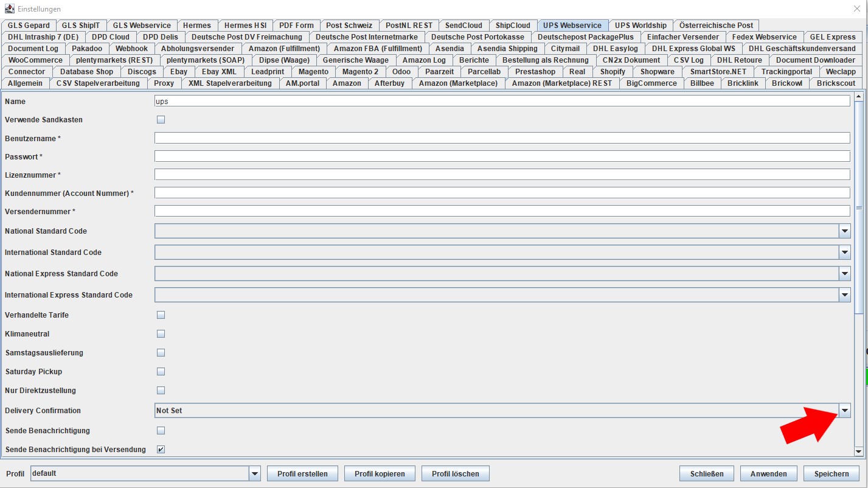Open CSV Stapelverarbeitung tab

tap(98, 83)
